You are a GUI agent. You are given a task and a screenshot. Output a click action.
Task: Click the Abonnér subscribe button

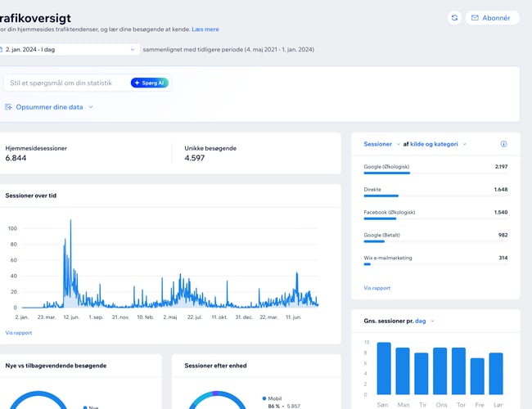coord(492,18)
